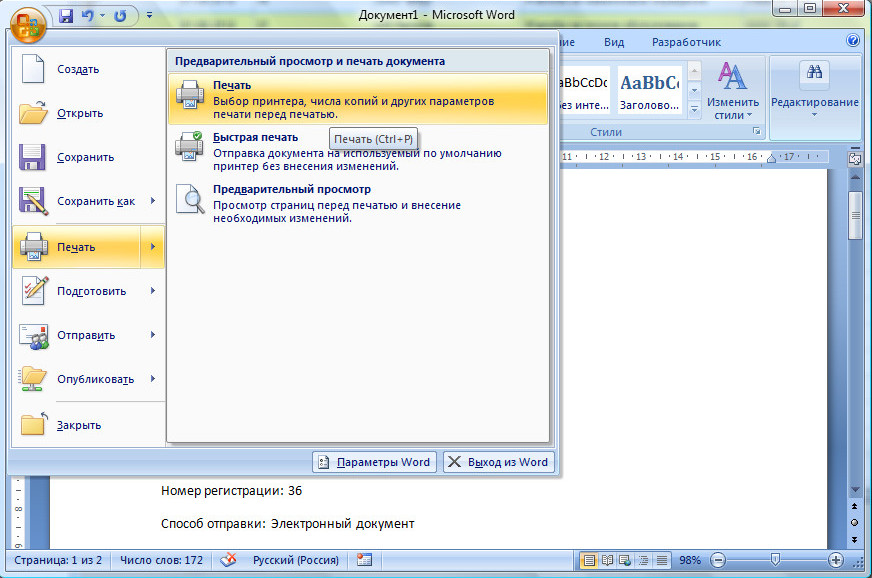Click the blank page icon next to Создать

[33, 69]
